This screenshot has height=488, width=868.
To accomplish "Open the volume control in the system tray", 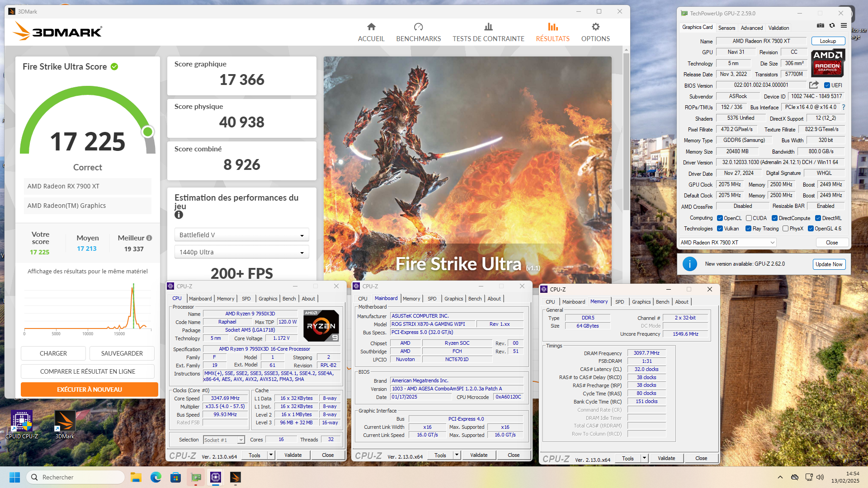I will coord(820,477).
